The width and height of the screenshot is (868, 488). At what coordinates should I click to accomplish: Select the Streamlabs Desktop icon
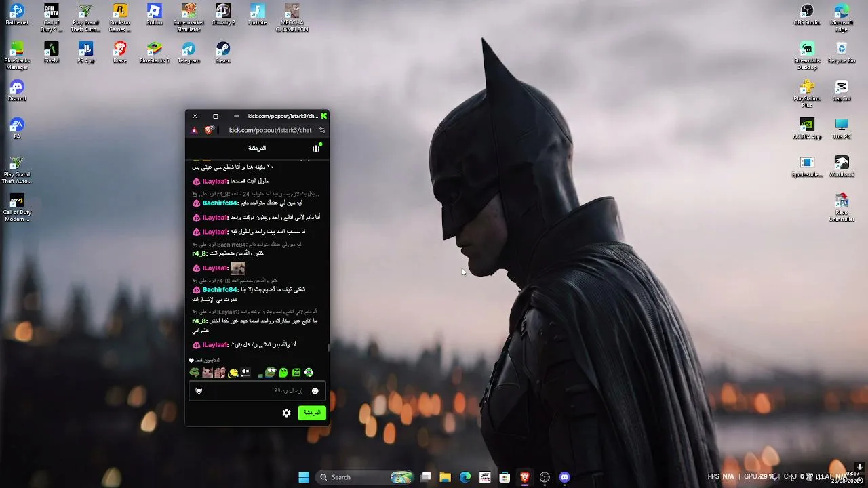click(807, 56)
